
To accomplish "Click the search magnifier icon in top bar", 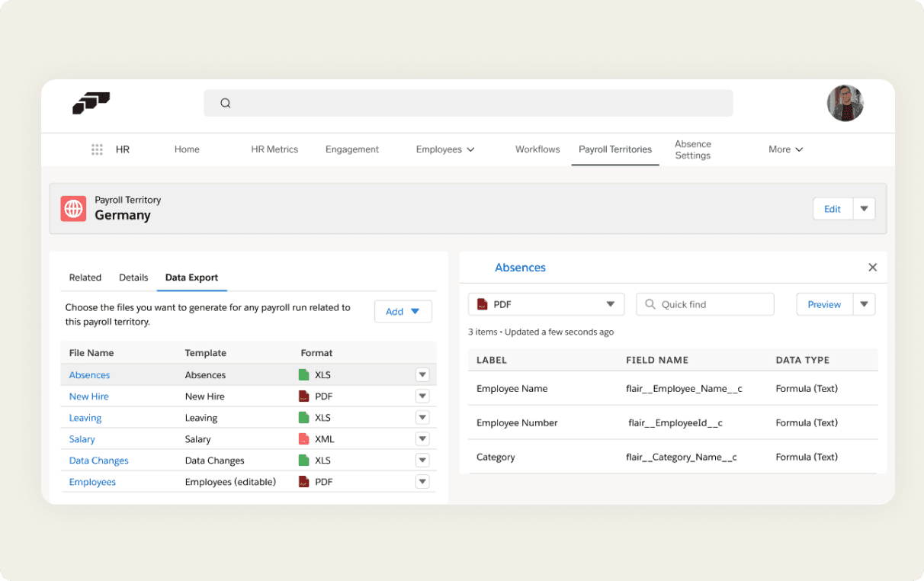I will click(x=226, y=103).
